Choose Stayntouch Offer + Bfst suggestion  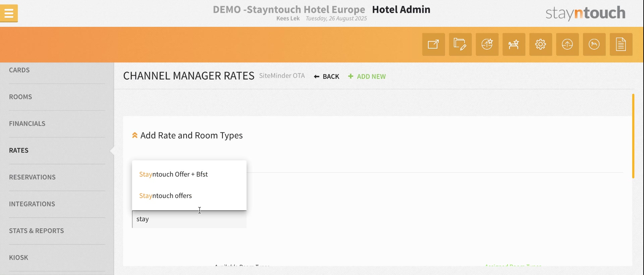point(189,174)
